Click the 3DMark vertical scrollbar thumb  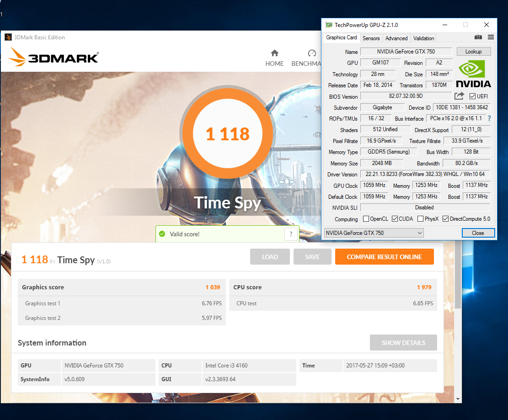[x=458, y=275]
